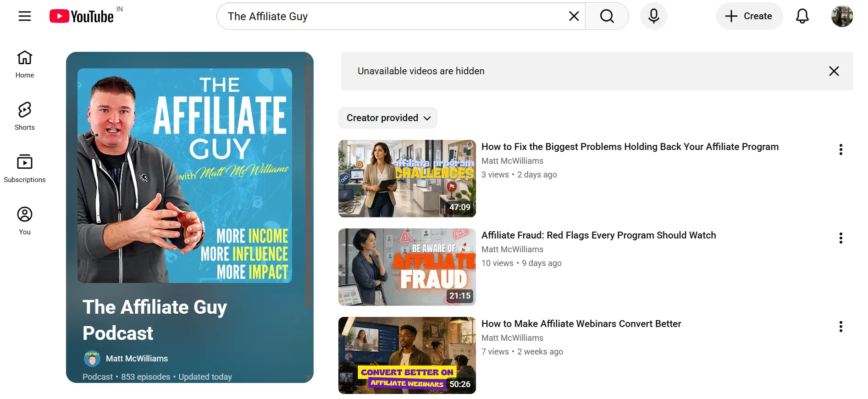Clear the search box text
Screen dimensions: 868x399
pyautogui.click(x=574, y=16)
